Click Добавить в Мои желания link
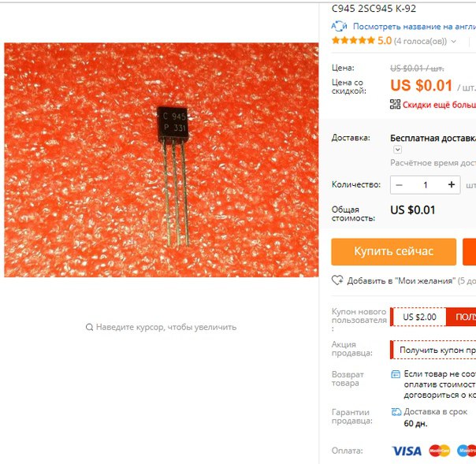The height and width of the screenshot is (464, 476). point(401,280)
